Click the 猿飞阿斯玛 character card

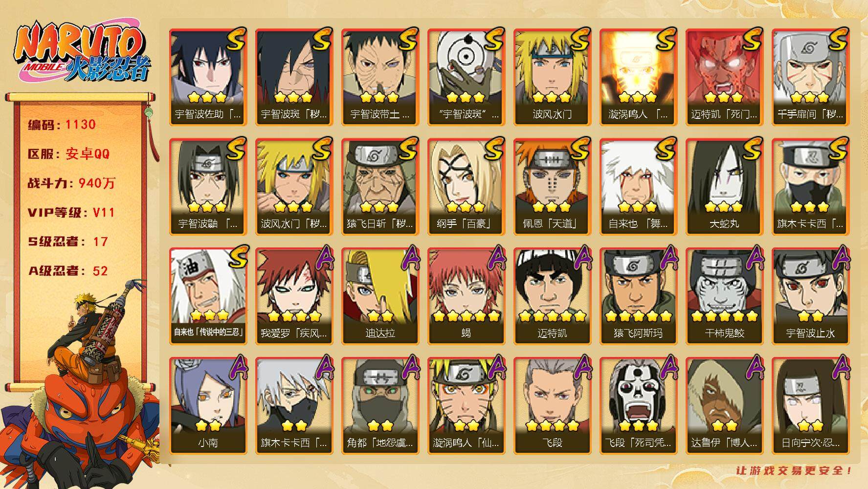coord(638,296)
